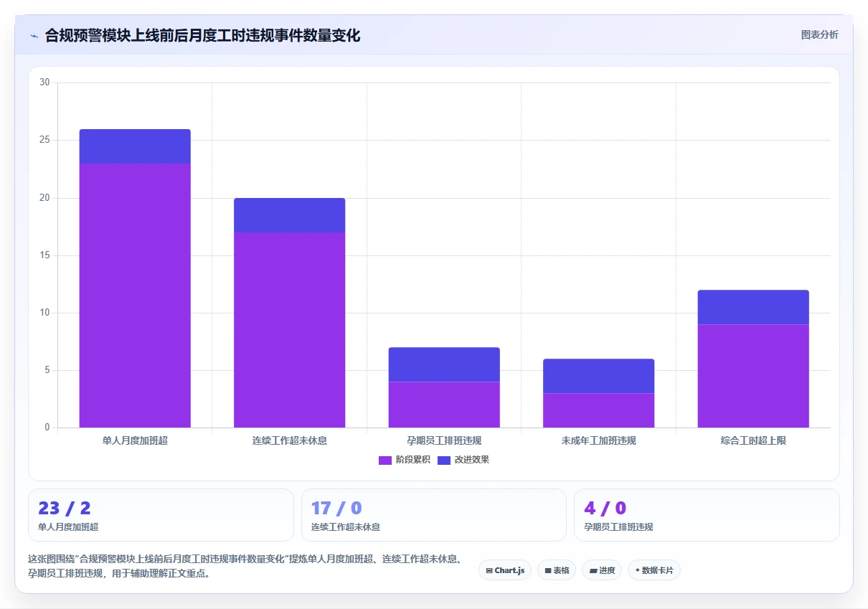Click the blue top segment of 单人月度加班超 bar
The width and height of the screenshot is (868, 609).
click(x=135, y=146)
